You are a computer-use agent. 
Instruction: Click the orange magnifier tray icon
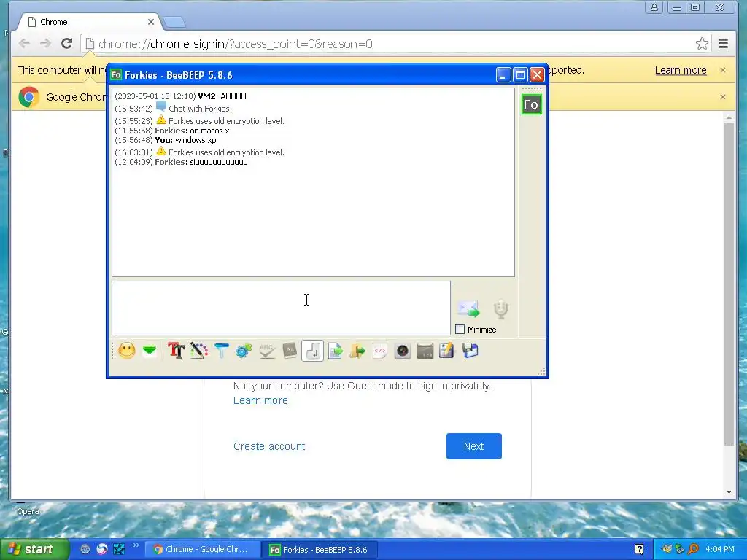click(693, 549)
